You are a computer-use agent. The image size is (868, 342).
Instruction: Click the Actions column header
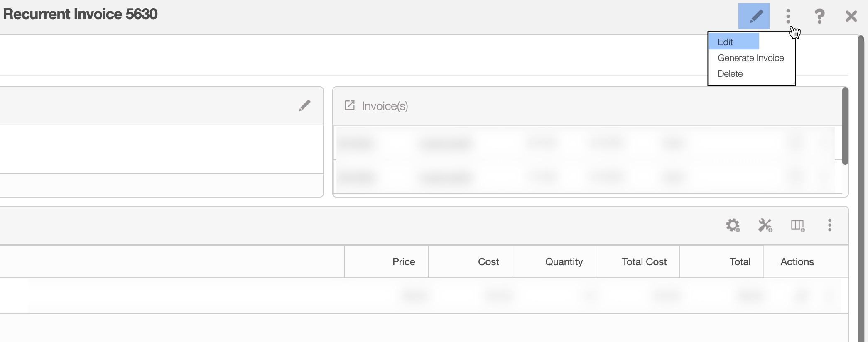click(797, 262)
